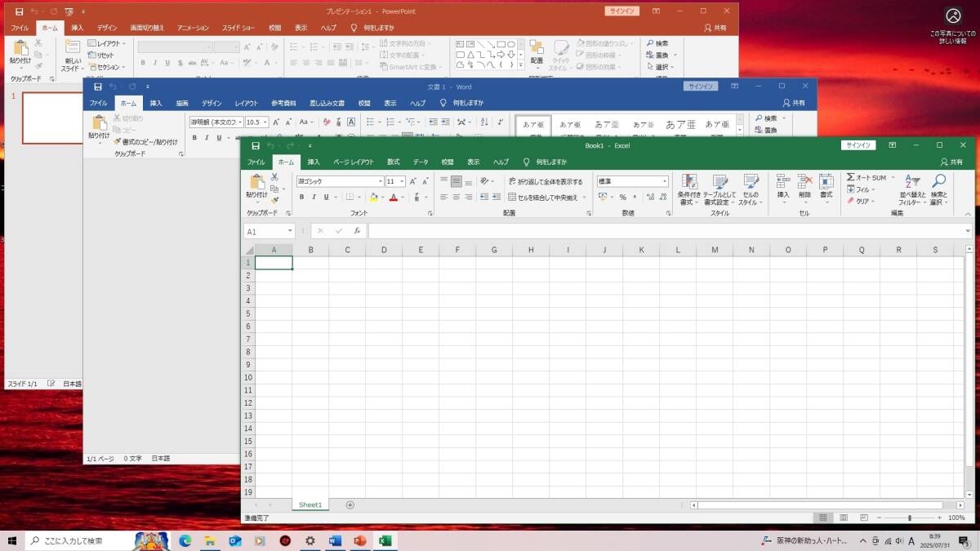
Task: Open the PowerPoint Transitions (画面切り替え) tab
Action: 148,28
